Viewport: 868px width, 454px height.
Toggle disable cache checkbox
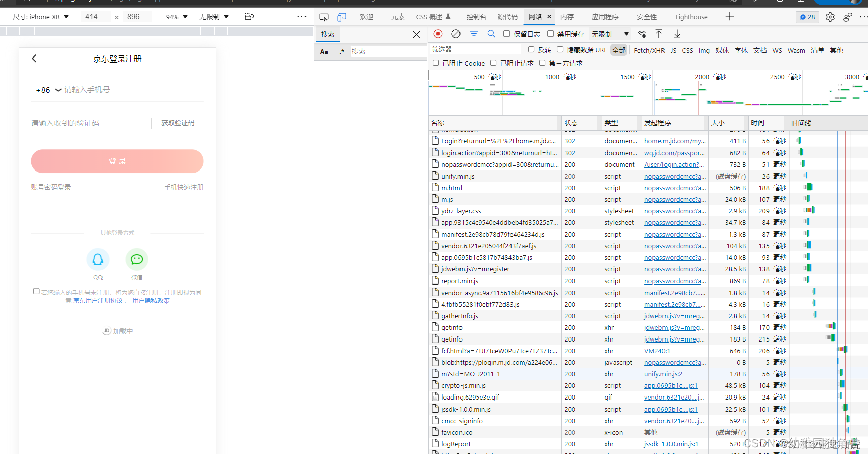click(550, 34)
